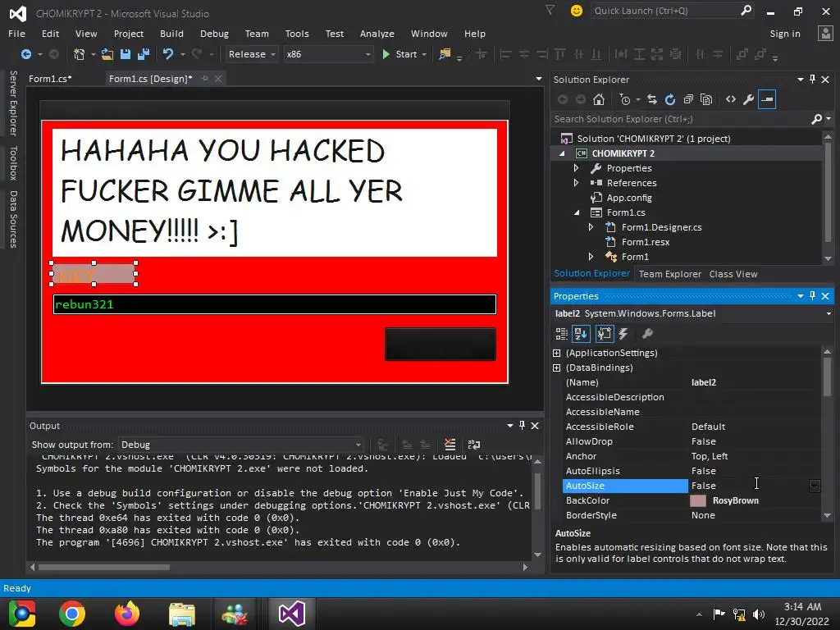
Task: Switch to the Form1.cs* code tab
Action: pyautogui.click(x=50, y=79)
